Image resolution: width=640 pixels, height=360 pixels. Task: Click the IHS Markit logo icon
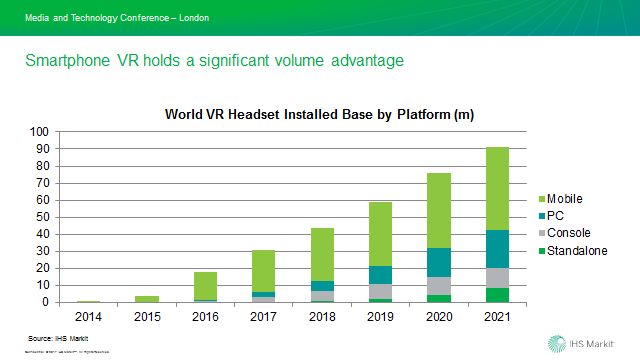pos(556,344)
